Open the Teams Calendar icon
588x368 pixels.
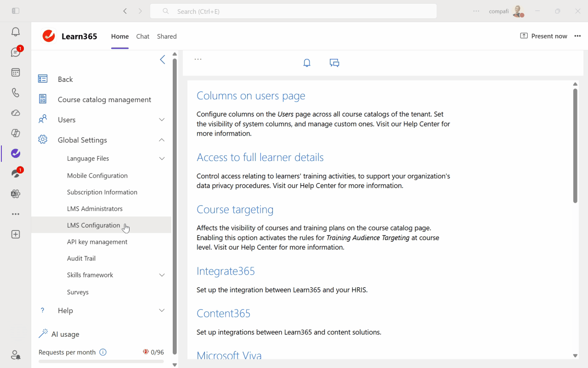click(15, 72)
